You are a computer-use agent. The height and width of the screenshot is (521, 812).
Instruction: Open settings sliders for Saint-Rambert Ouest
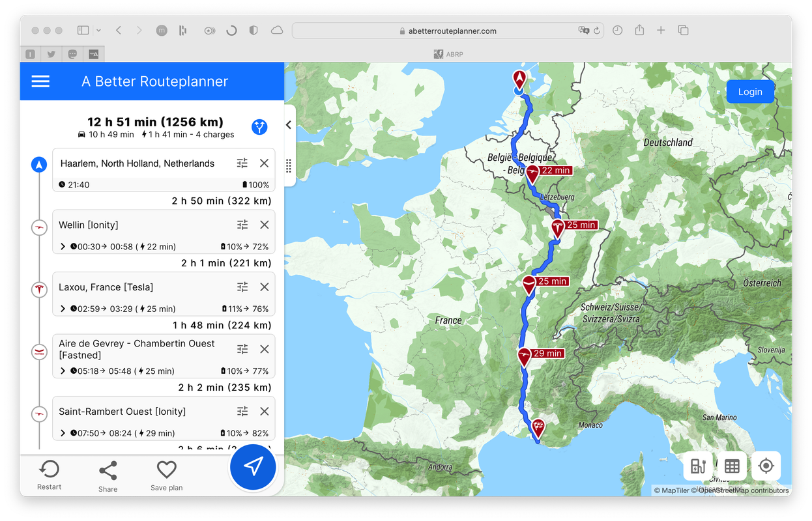242,412
